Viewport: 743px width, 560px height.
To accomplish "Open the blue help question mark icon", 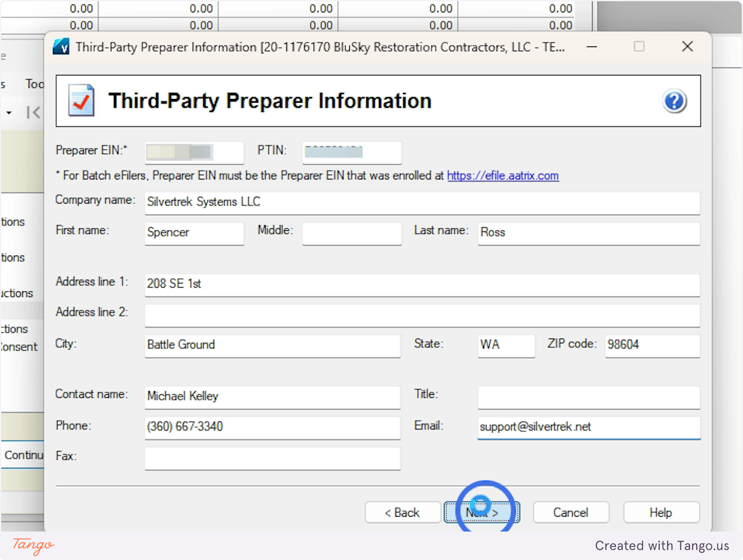I will (x=674, y=101).
